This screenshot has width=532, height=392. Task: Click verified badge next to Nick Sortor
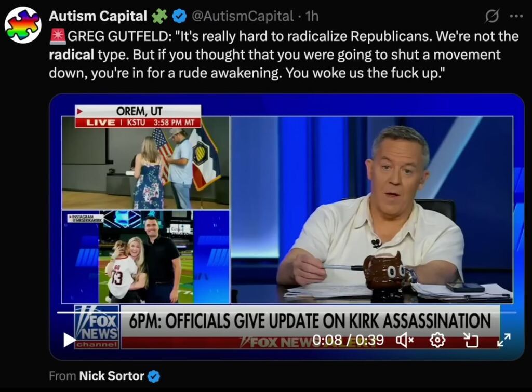coord(154,376)
